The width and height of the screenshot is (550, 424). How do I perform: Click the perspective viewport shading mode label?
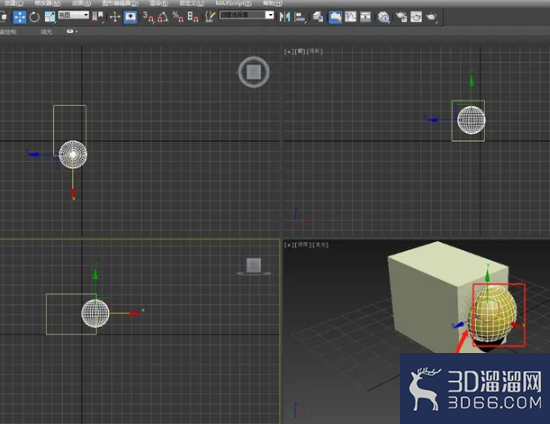tap(321, 245)
